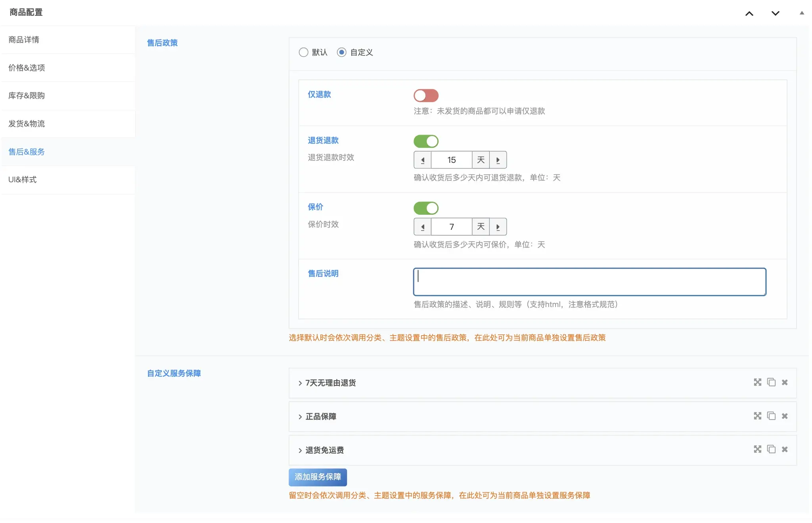This screenshot has width=812, height=523.
Task: Select the 默认 radio option
Action: tap(303, 52)
